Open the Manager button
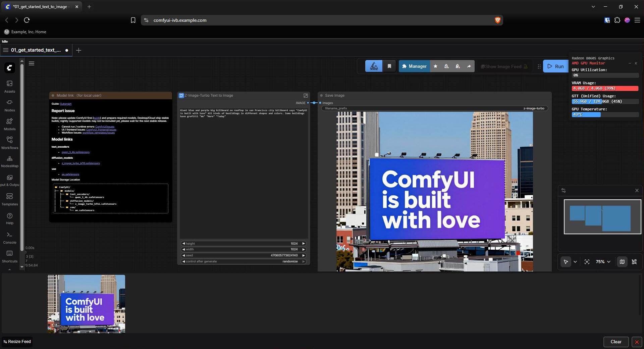Viewport: 644px width, 349px height. [x=414, y=66]
